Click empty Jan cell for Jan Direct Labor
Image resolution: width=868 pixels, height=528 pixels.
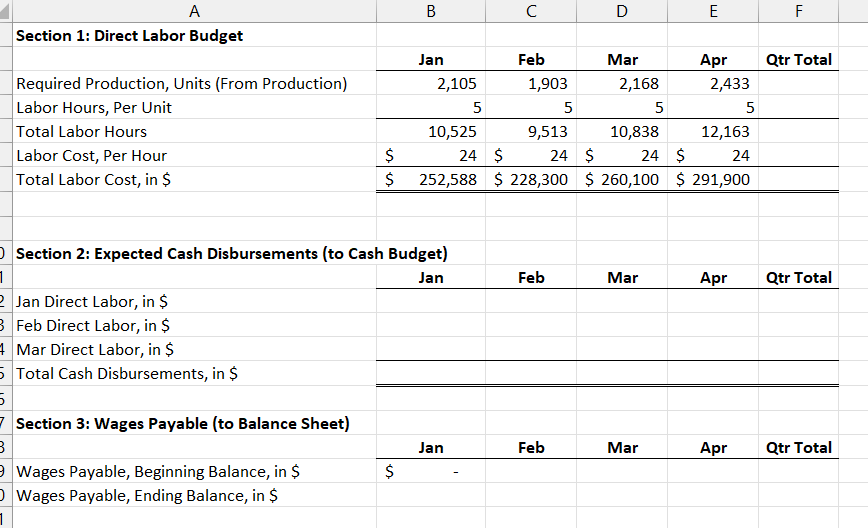click(x=431, y=301)
